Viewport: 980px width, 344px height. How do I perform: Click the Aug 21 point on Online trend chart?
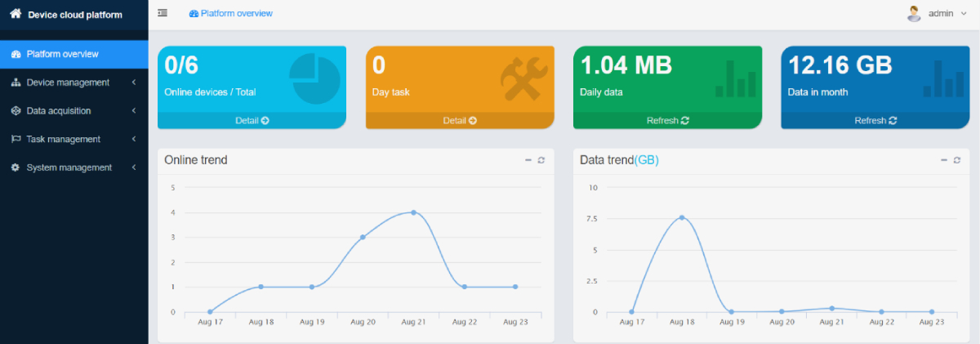pos(413,212)
